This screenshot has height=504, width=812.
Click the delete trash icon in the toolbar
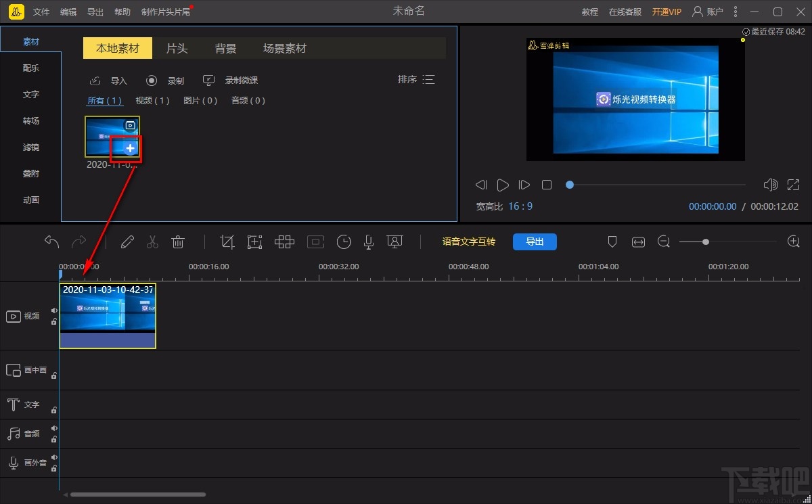click(178, 242)
